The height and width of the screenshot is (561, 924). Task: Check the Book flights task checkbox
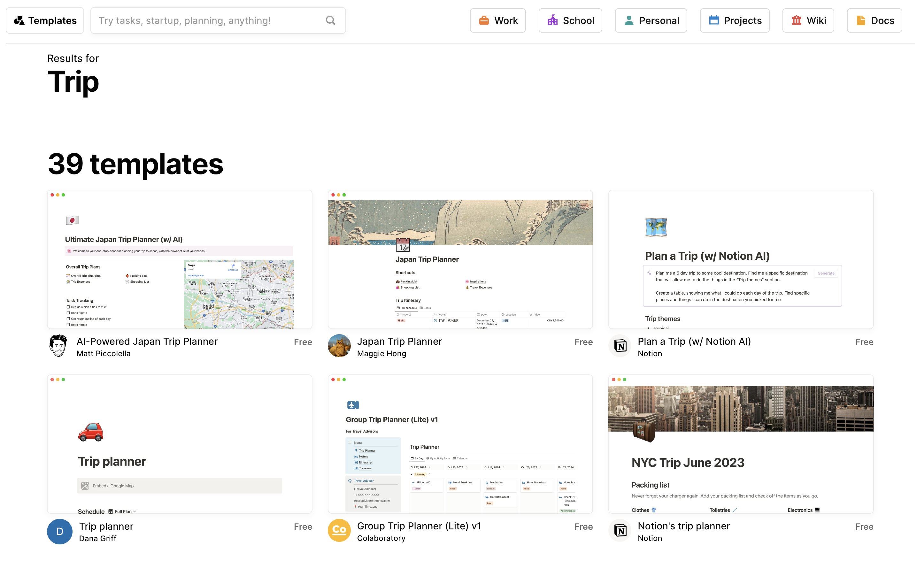tap(68, 313)
